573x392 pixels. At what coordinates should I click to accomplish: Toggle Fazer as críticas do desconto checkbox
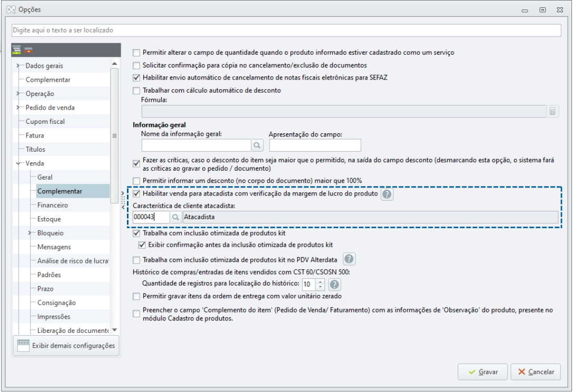(136, 163)
